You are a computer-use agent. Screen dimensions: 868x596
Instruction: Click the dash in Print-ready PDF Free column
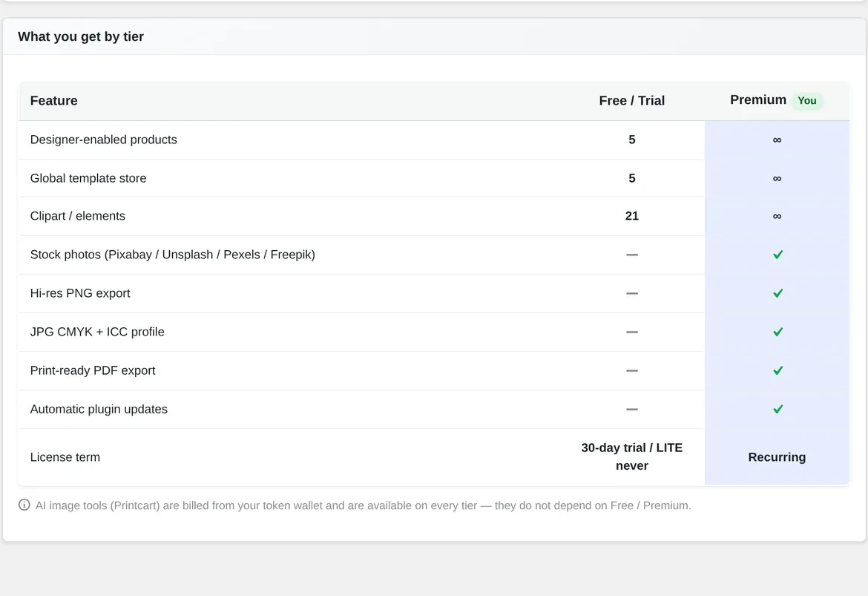coord(631,370)
